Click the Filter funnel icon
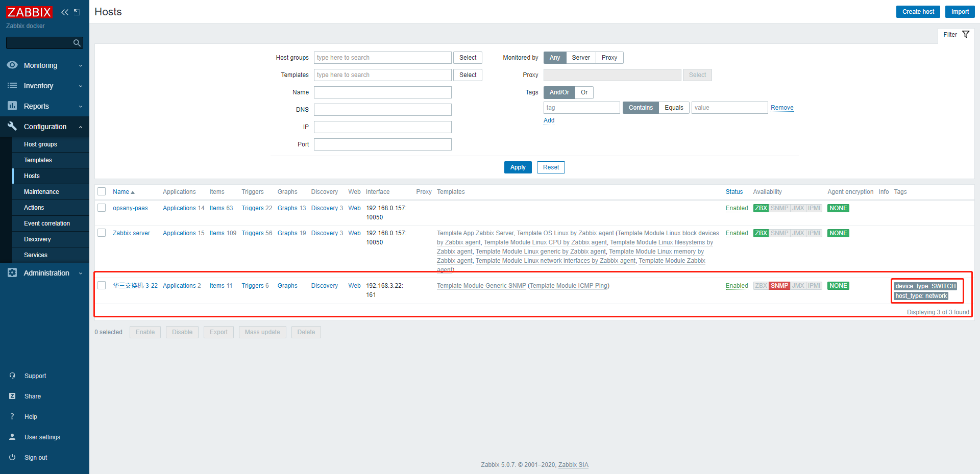 coord(966,34)
